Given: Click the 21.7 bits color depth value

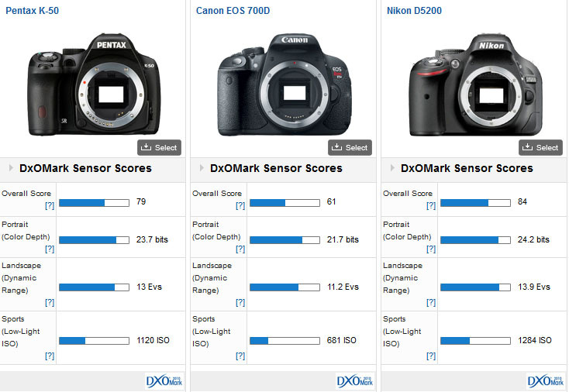Looking at the screenshot, I should 343,239.
